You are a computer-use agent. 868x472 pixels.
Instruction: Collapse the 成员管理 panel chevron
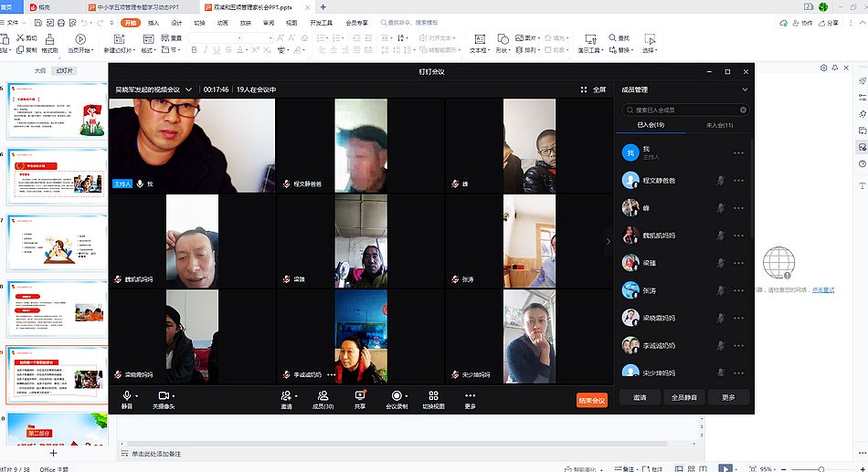pos(745,89)
